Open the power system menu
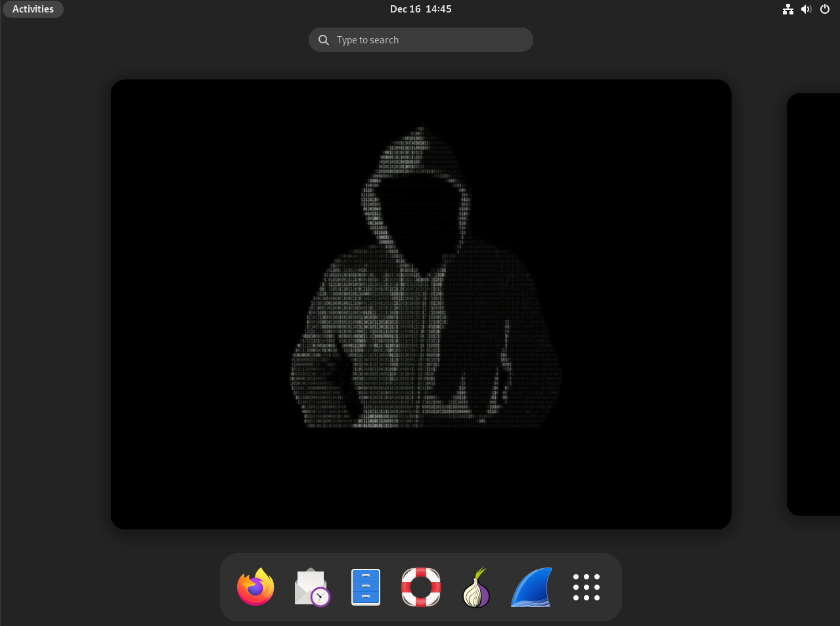This screenshot has height=626, width=840. 824,9
